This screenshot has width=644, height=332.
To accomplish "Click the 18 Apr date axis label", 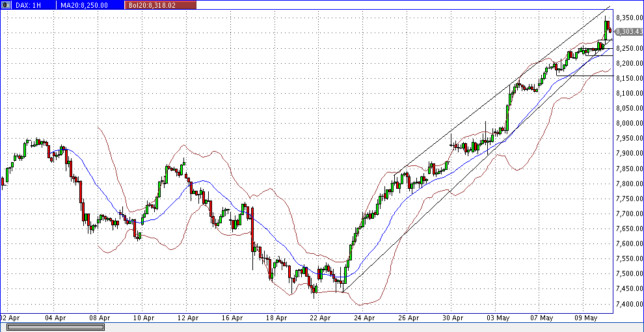I will pyautogui.click(x=276, y=318).
